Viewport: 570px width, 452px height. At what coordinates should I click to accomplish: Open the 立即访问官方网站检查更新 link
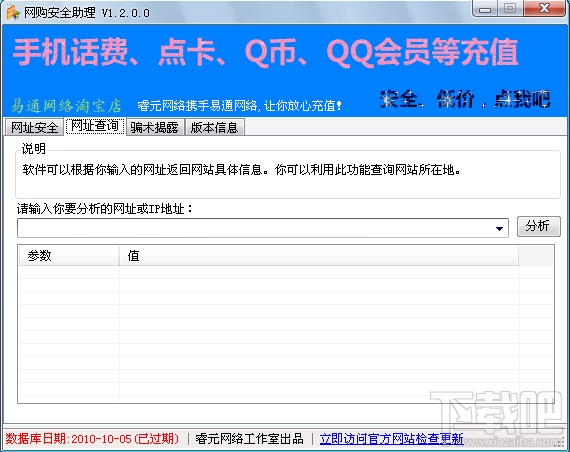click(391, 439)
